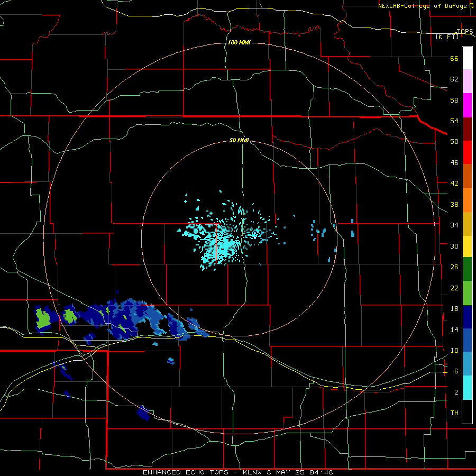Click the legend value '50'
Viewport: 476px width, 476px height.
[x=454, y=142]
